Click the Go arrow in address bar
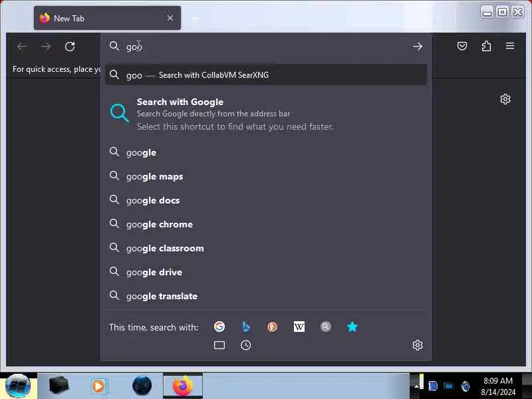532x399 pixels. point(418,47)
